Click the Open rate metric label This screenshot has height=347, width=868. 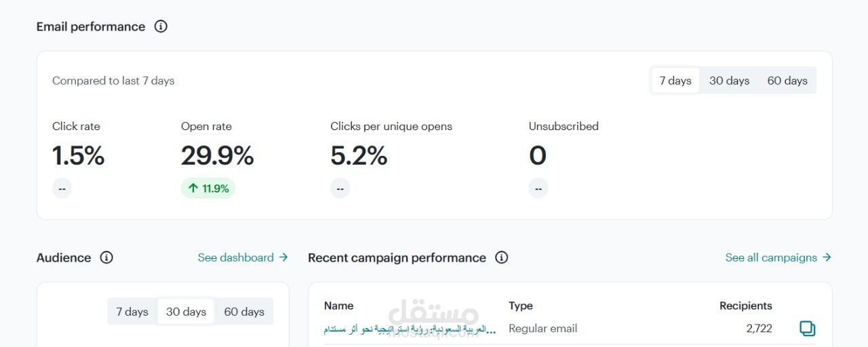pos(206,127)
